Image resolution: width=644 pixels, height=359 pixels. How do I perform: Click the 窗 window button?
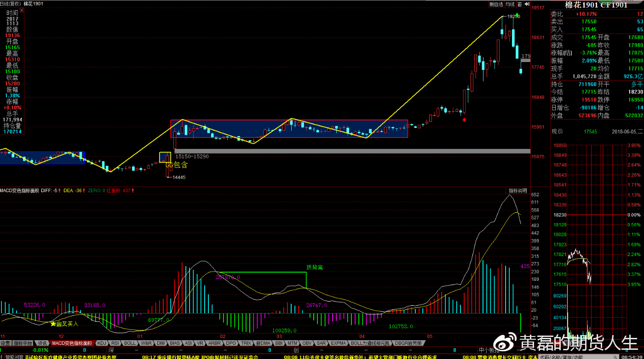coord(519,4)
